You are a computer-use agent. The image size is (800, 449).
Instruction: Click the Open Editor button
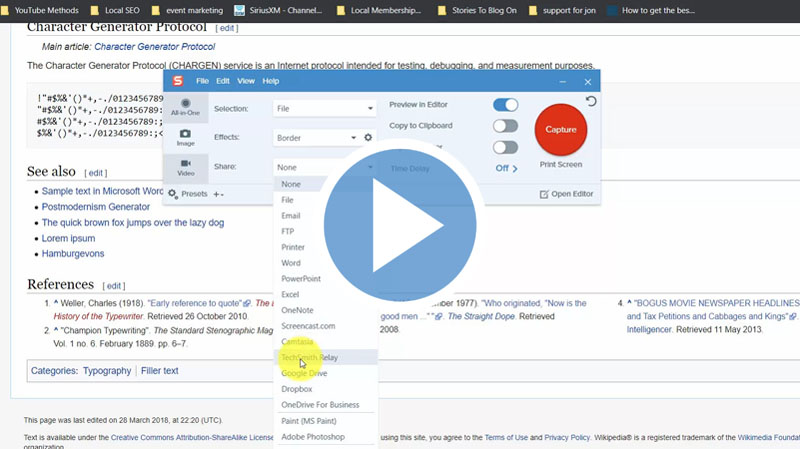click(x=566, y=194)
